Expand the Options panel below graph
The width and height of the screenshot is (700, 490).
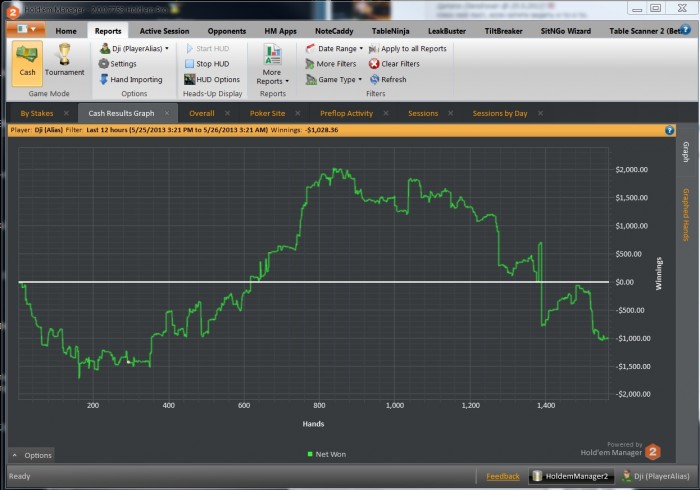31,455
